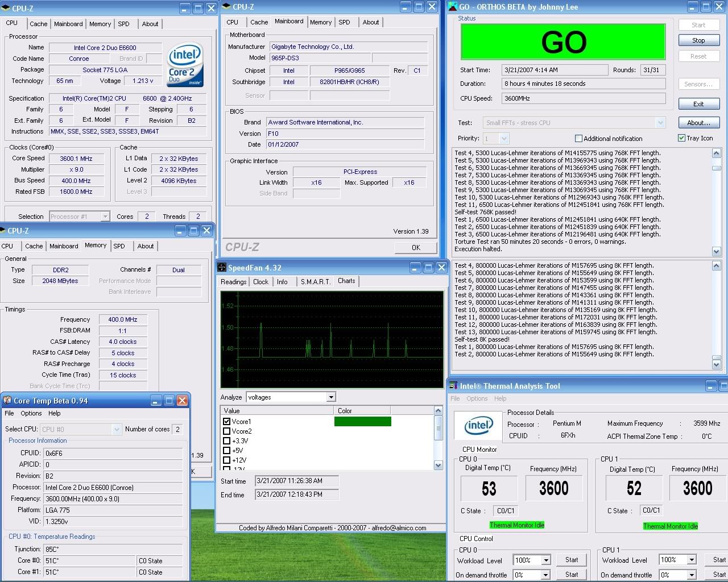
Task: Open CPU 0 Workload Level dropdown
Action: tap(545, 560)
